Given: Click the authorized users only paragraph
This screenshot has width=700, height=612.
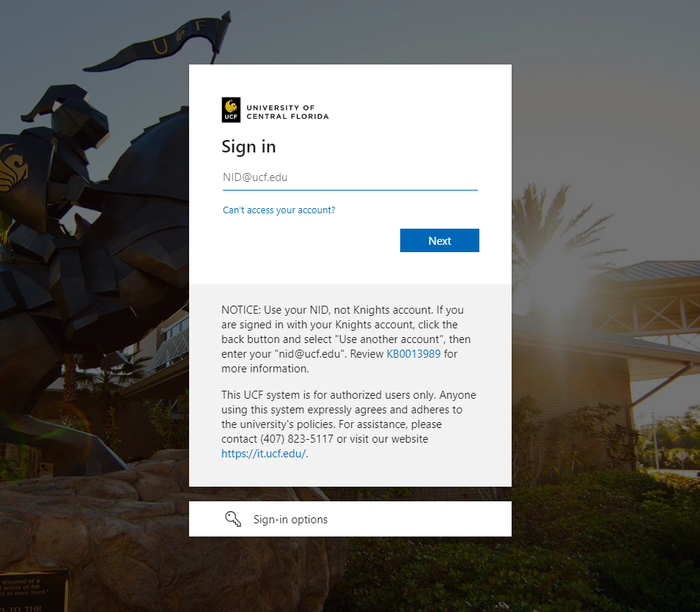Looking at the screenshot, I should pyautogui.click(x=349, y=424).
